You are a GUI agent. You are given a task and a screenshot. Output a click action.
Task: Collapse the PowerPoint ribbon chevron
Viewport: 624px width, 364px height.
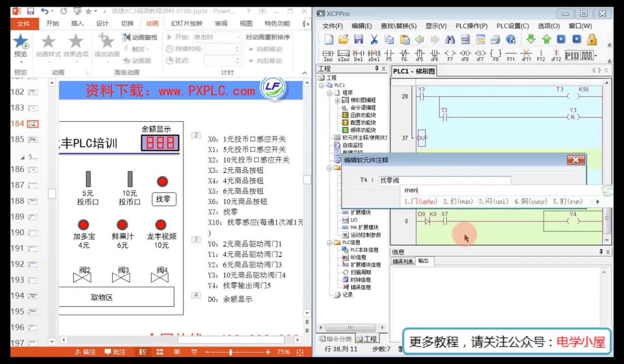point(304,73)
